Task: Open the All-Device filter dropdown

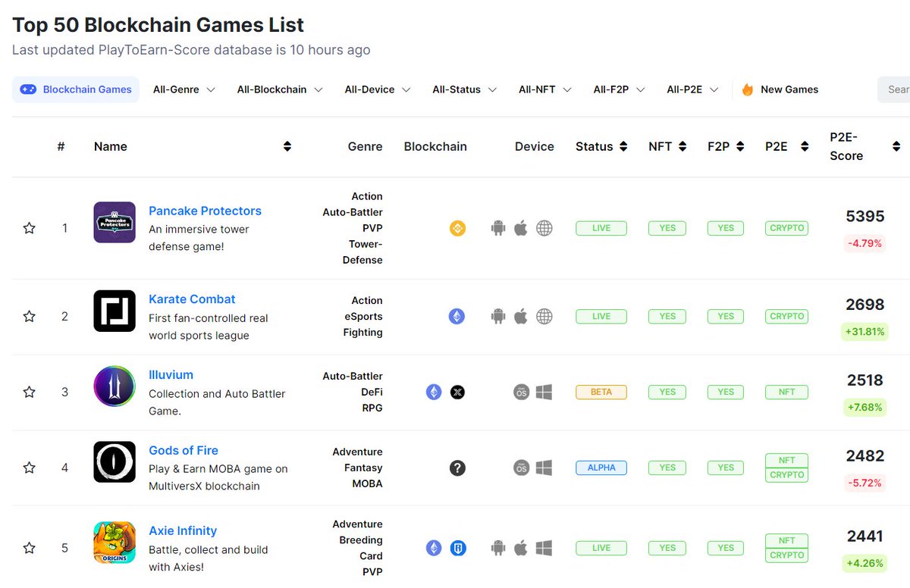Action: [x=378, y=89]
